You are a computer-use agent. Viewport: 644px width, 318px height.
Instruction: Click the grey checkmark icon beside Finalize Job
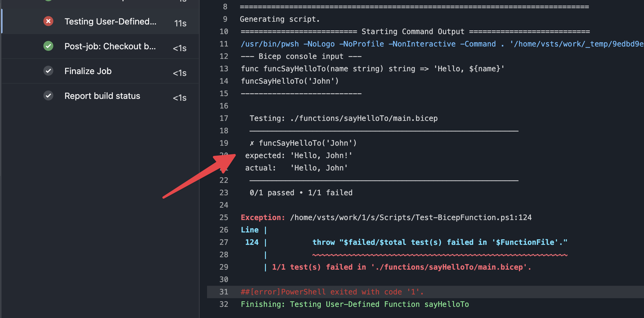[x=48, y=71]
